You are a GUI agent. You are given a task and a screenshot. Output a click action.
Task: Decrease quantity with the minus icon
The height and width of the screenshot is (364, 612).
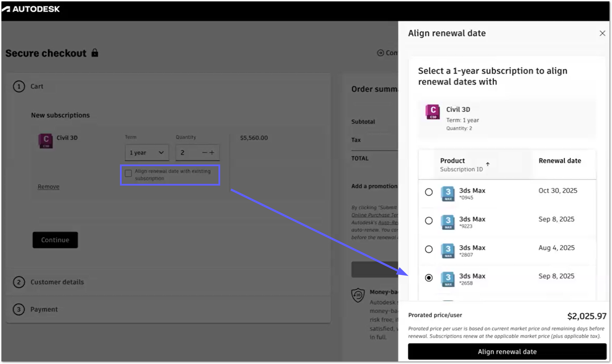point(204,153)
